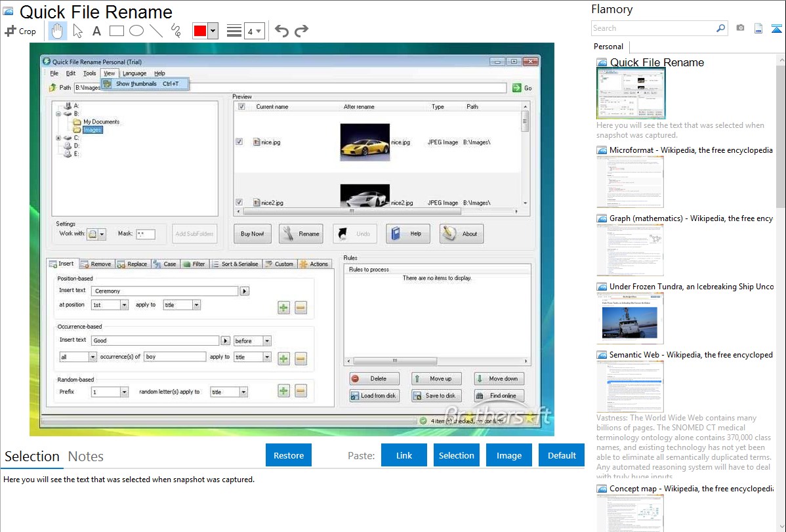
Task: Click the green Go arrow icon
Action: pos(517,88)
